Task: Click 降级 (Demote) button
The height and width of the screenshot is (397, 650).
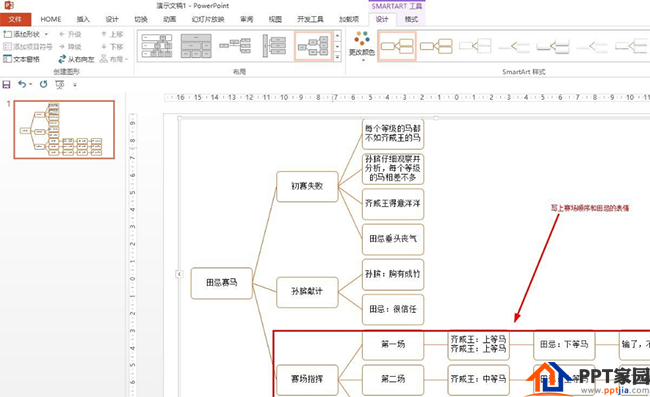Action: 70,47
